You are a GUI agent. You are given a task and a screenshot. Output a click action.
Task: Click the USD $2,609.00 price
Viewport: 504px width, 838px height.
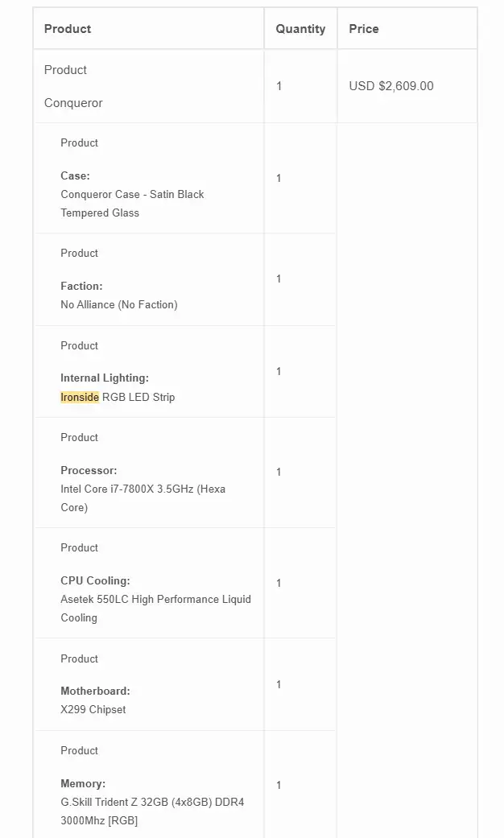click(391, 86)
